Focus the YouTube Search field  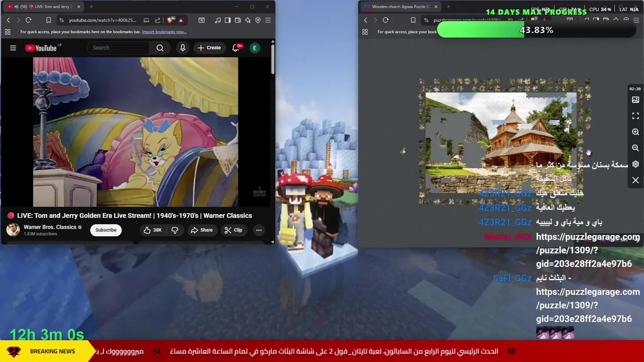(118, 48)
